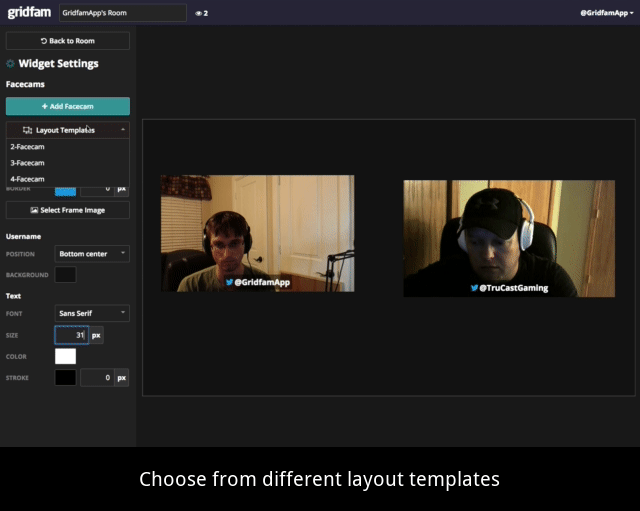Open the username Position dropdown
The height and width of the screenshot is (511, 640).
coord(92,254)
